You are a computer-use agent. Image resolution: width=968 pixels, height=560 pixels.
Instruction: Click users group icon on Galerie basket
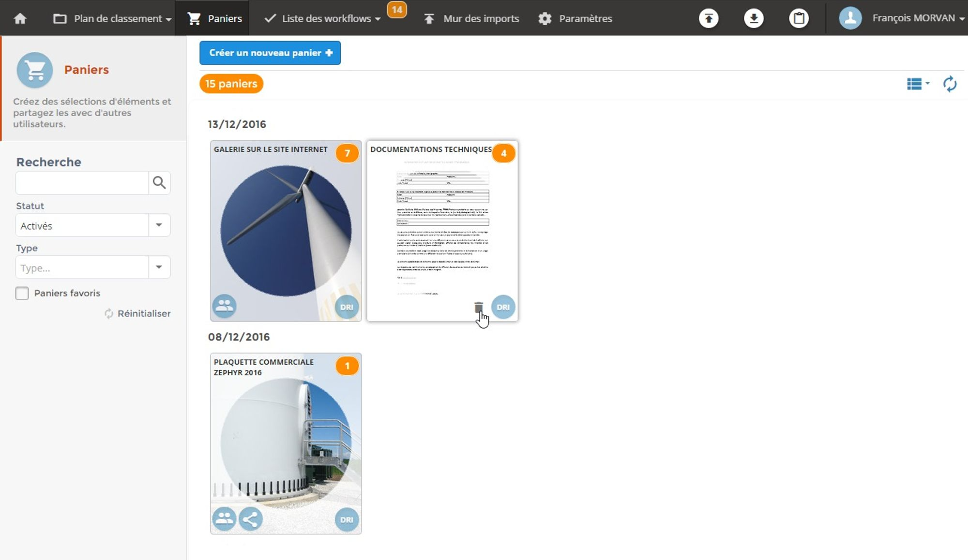(224, 306)
